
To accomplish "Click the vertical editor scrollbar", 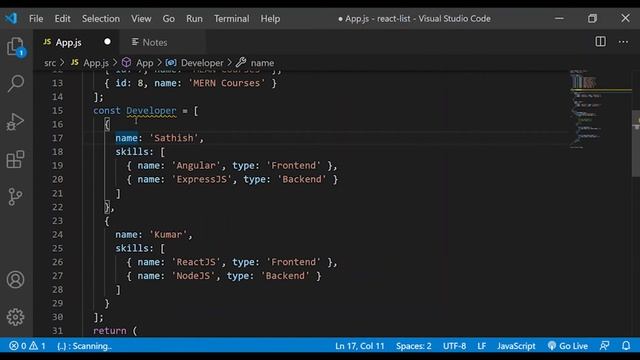I will coord(636,143).
